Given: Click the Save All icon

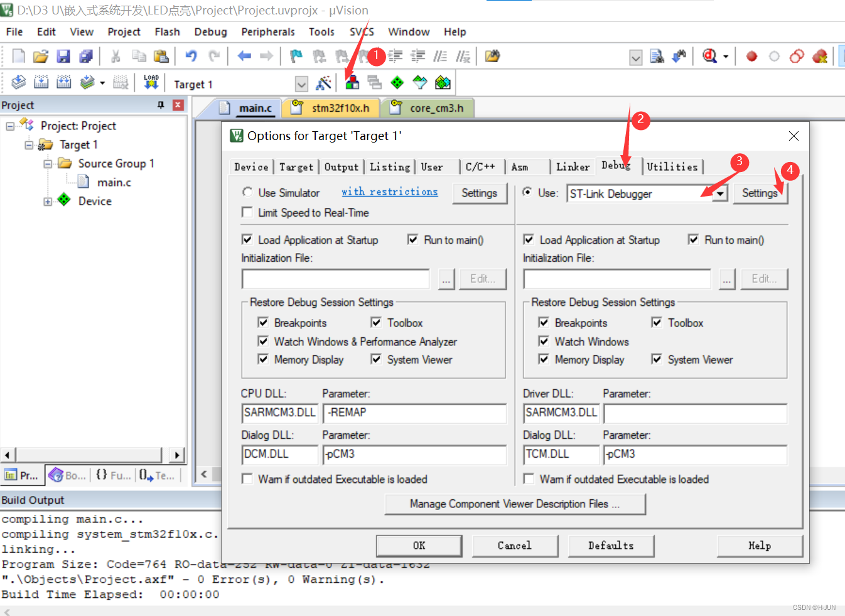Looking at the screenshot, I should point(86,57).
